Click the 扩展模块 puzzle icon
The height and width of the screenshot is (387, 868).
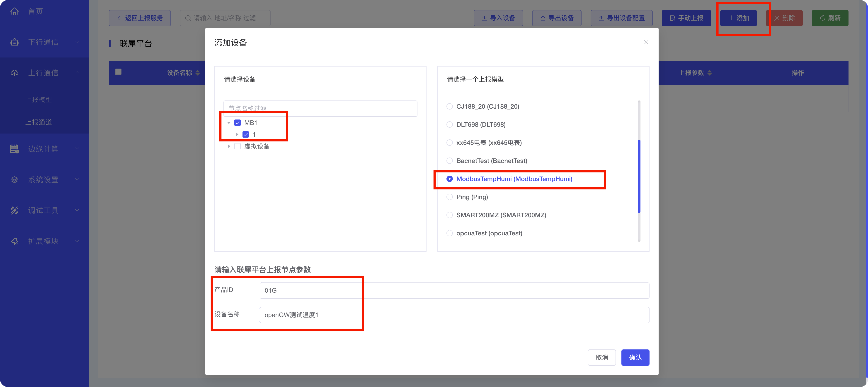click(14, 241)
